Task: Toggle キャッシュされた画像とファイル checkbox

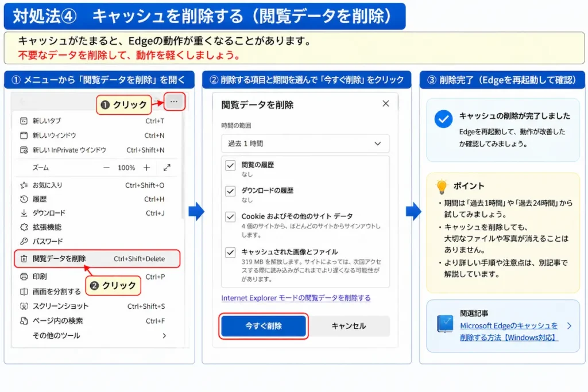Action: (x=230, y=252)
